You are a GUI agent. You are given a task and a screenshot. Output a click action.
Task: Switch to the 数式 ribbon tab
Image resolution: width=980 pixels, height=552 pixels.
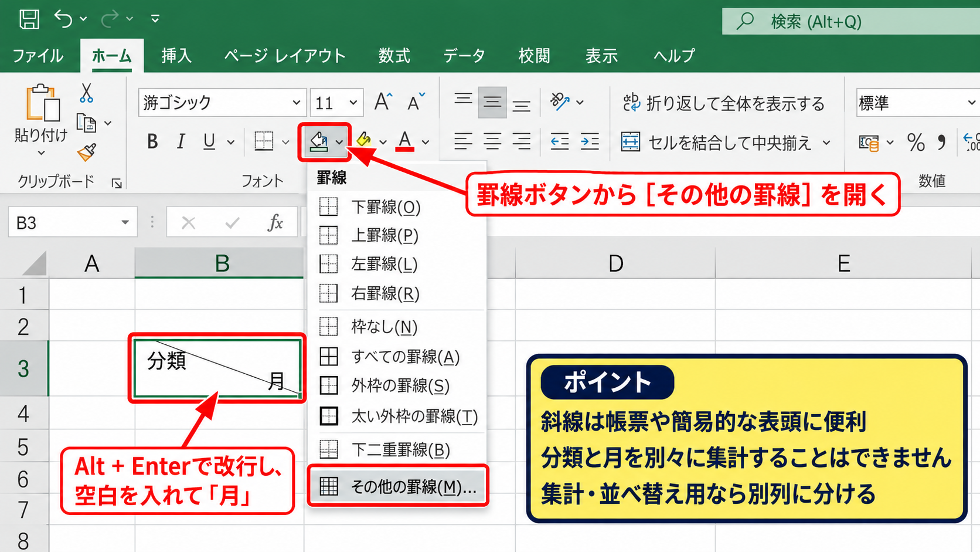tap(394, 56)
